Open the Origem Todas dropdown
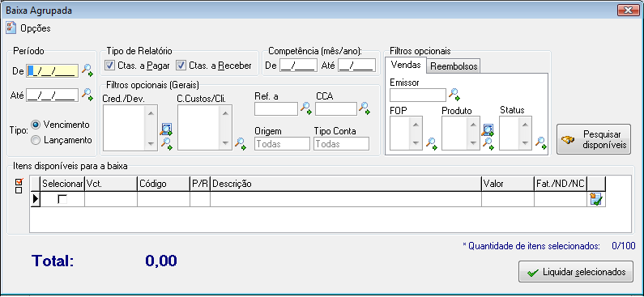The width and height of the screenshot is (644, 297). (x=282, y=143)
